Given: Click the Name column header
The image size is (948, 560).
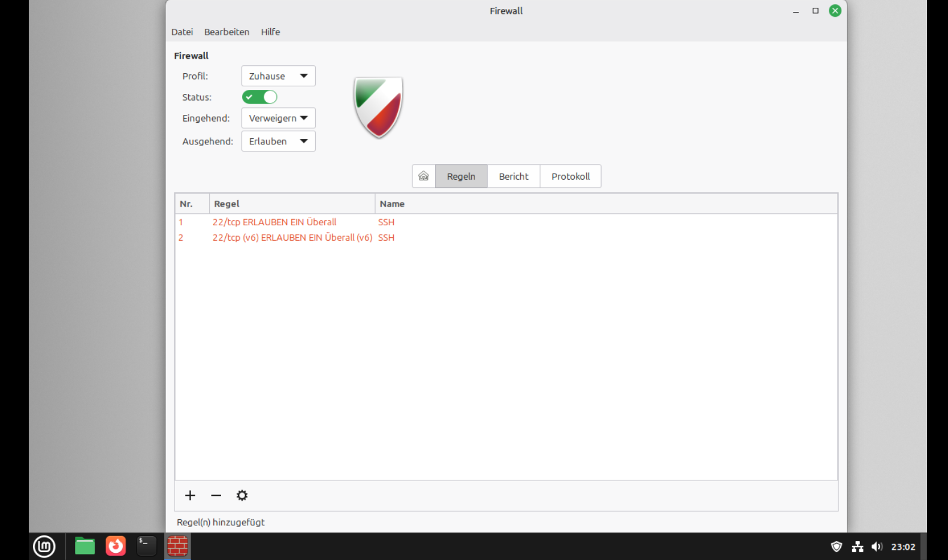Looking at the screenshot, I should coord(606,204).
